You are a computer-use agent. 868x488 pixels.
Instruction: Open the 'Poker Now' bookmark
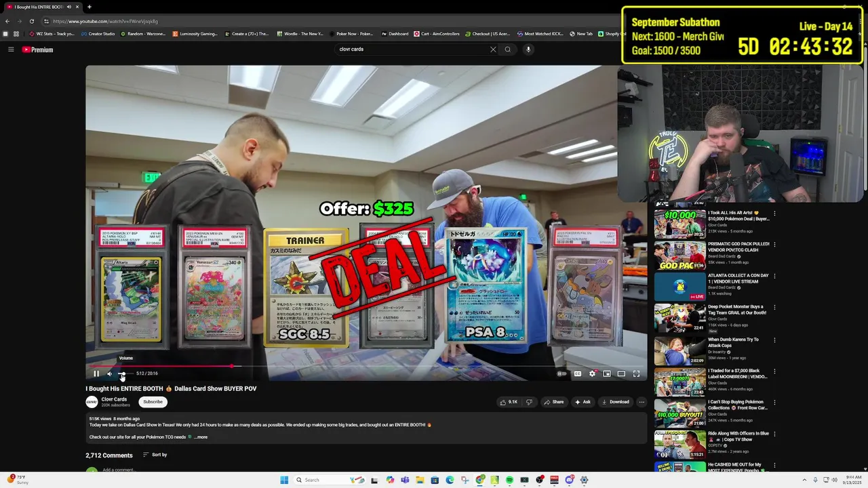[351, 34]
